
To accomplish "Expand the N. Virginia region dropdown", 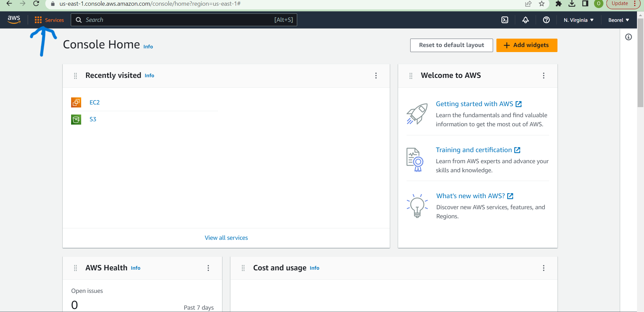I will (579, 20).
